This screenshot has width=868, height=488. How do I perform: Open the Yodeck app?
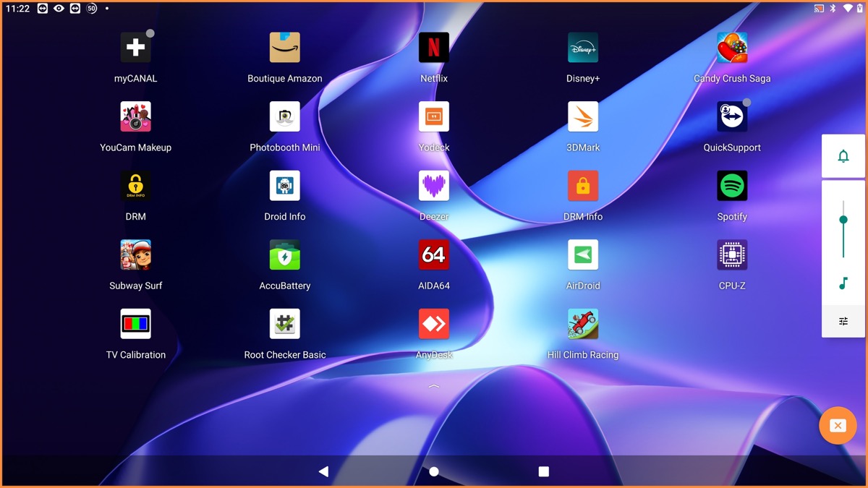(434, 116)
